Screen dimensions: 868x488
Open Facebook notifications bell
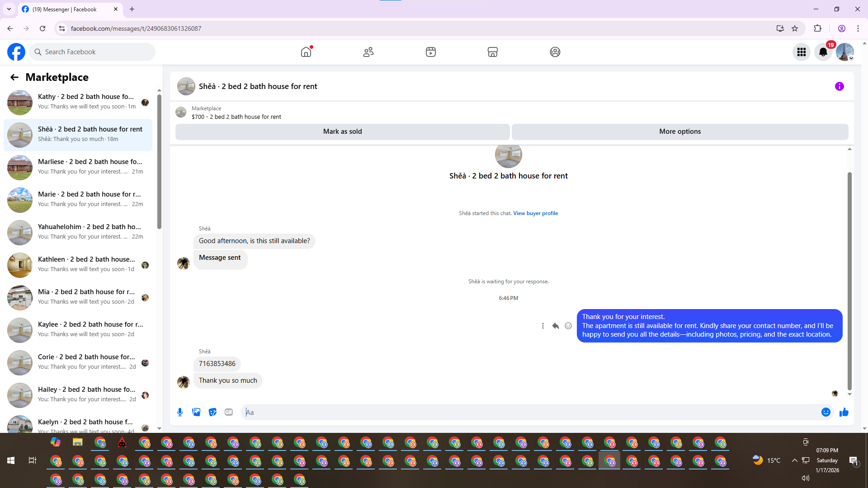coord(823,52)
